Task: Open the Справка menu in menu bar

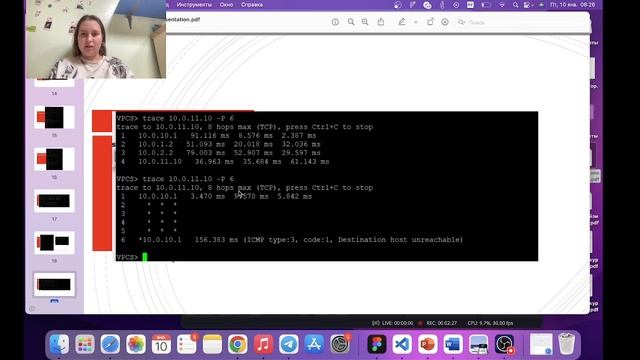Action: pos(252,5)
